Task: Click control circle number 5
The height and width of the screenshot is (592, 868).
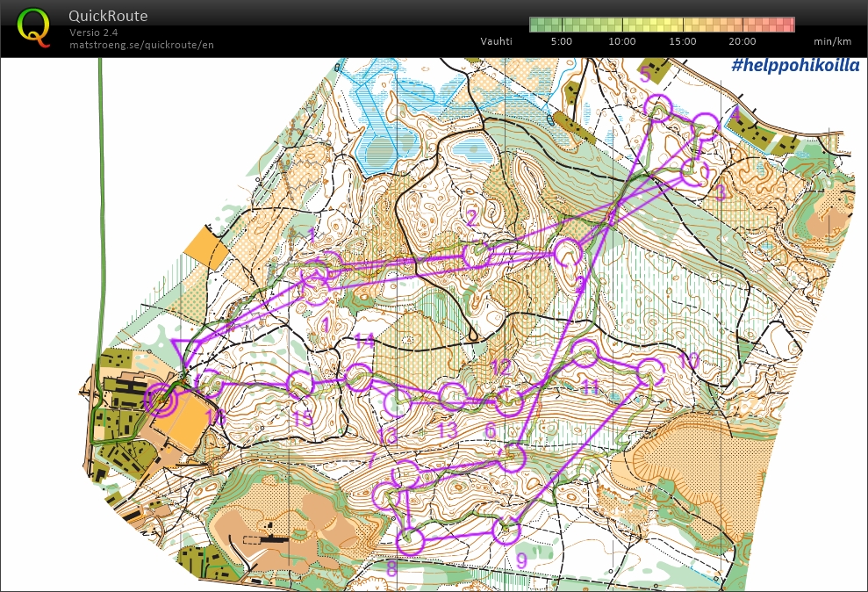Action: 659,108
